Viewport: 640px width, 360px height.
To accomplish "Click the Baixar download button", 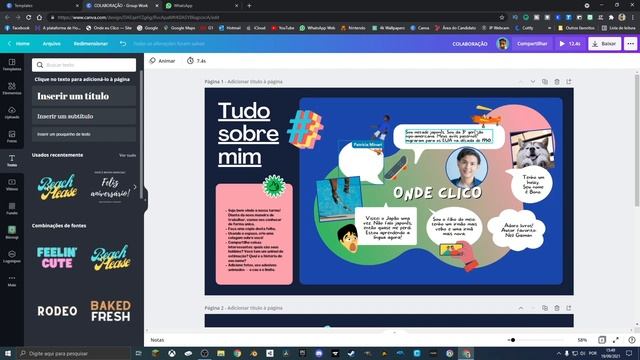I will (x=604, y=44).
